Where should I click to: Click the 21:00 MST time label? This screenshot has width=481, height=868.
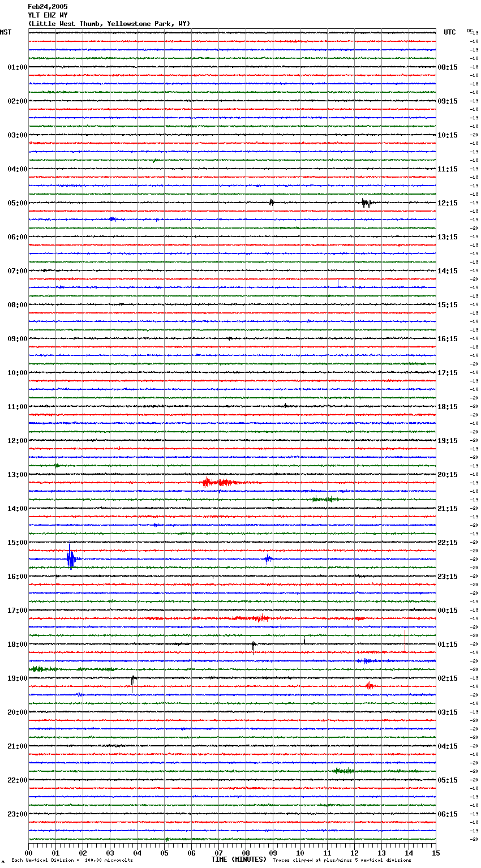click(17, 746)
